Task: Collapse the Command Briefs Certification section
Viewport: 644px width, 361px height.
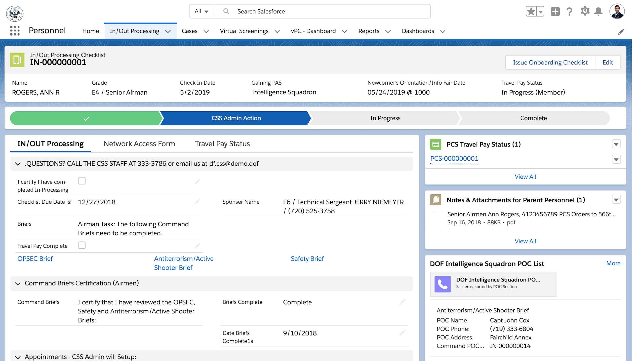Action: click(18, 283)
